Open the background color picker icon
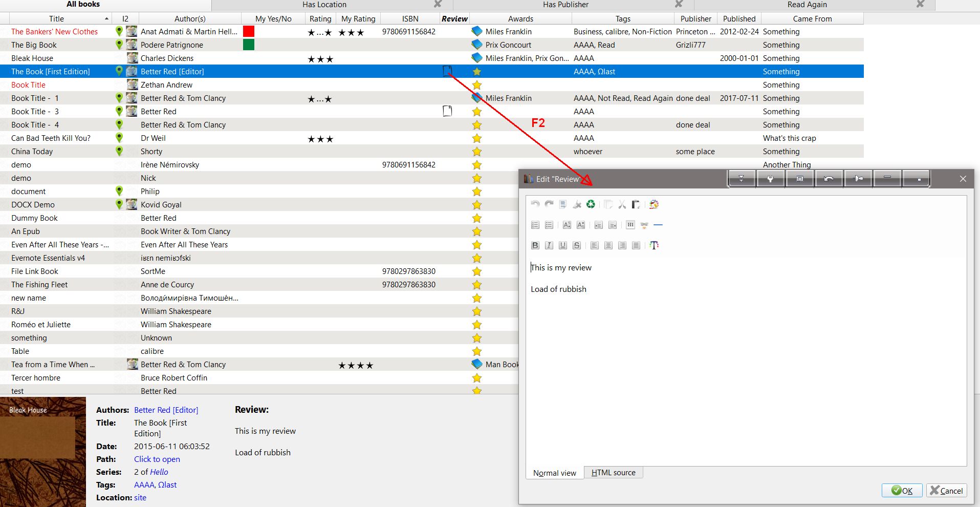Screen dimensions: 980x507 click(654, 204)
